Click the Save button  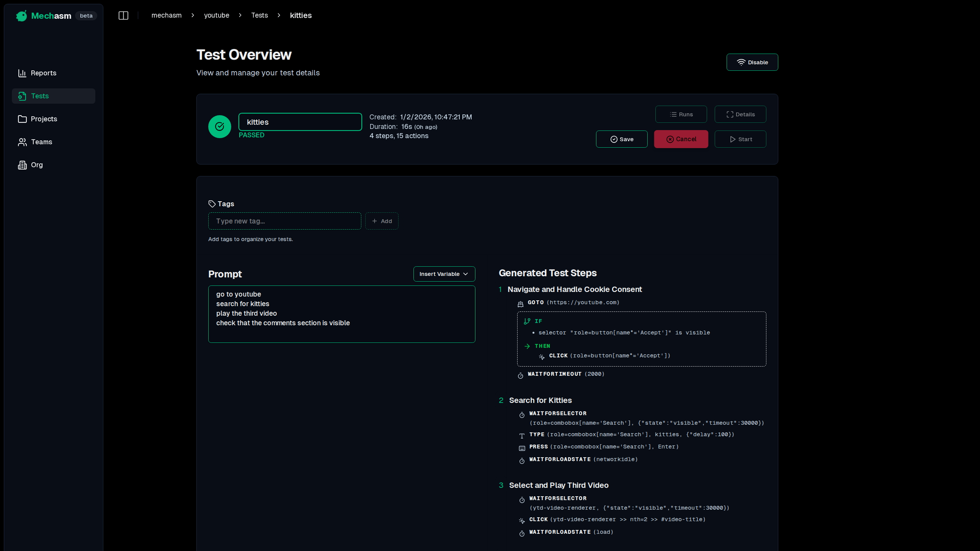point(621,139)
